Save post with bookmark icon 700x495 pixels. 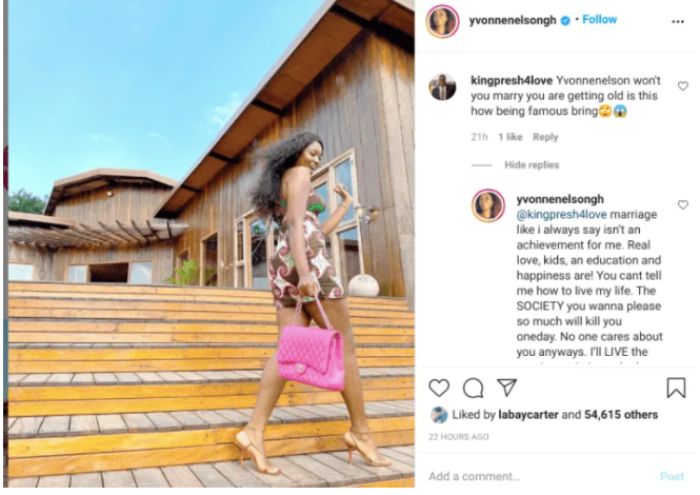676,387
